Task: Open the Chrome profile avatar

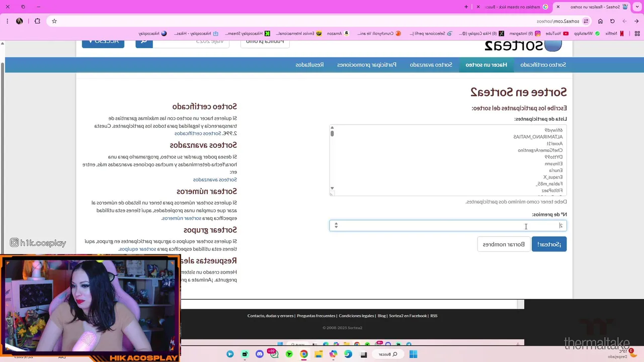Action: pos(19,21)
